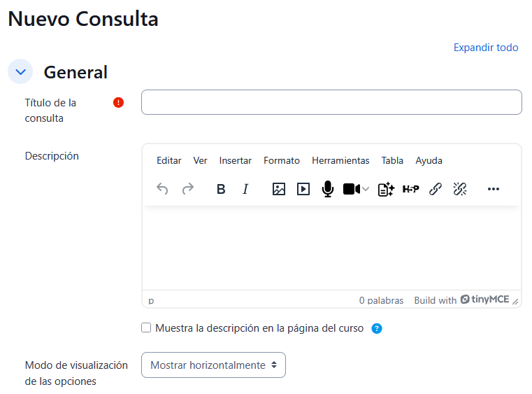Insert an image with the image icon
532x394 pixels.
tap(279, 189)
